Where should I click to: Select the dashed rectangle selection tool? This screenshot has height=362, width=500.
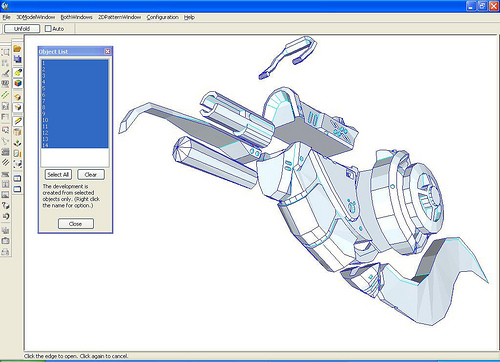click(x=5, y=52)
